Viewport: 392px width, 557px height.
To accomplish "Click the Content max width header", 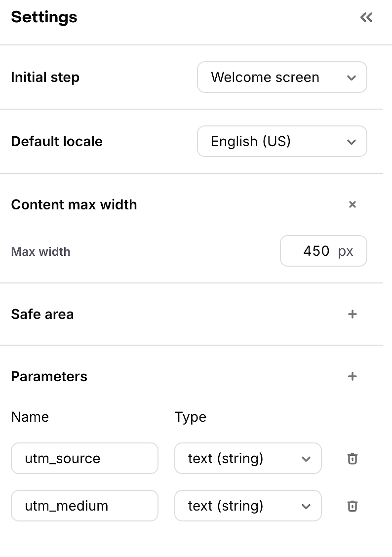I will [x=74, y=204].
